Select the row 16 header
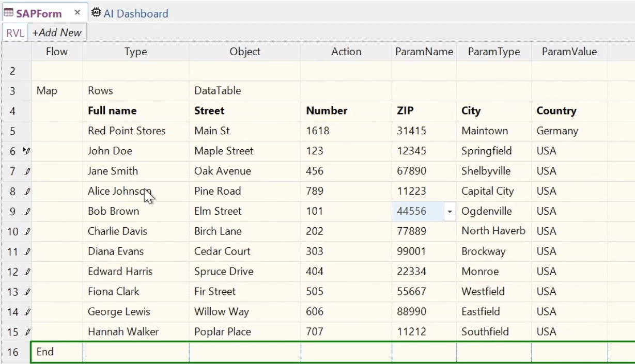Image resolution: width=635 pixels, height=364 pixels. pyautogui.click(x=13, y=353)
